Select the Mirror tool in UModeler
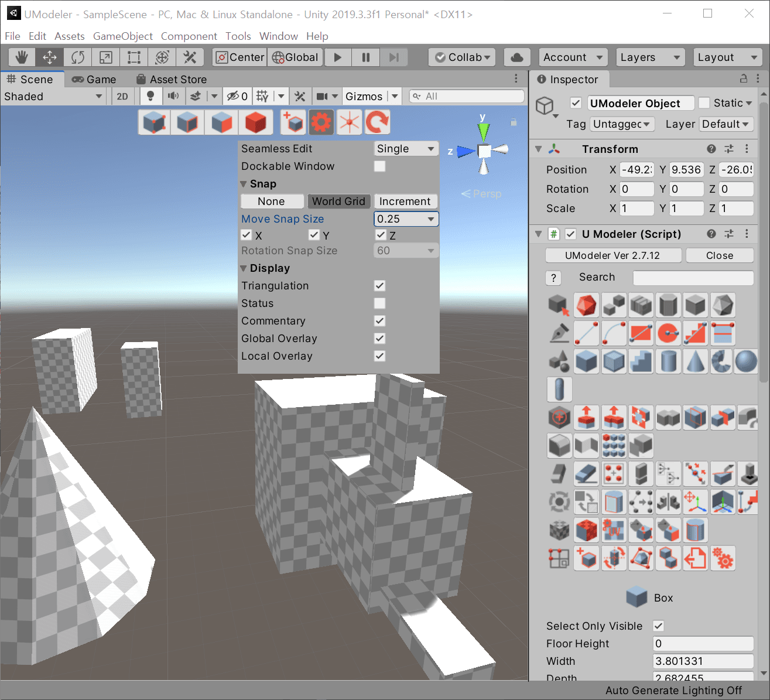 (668, 502)
